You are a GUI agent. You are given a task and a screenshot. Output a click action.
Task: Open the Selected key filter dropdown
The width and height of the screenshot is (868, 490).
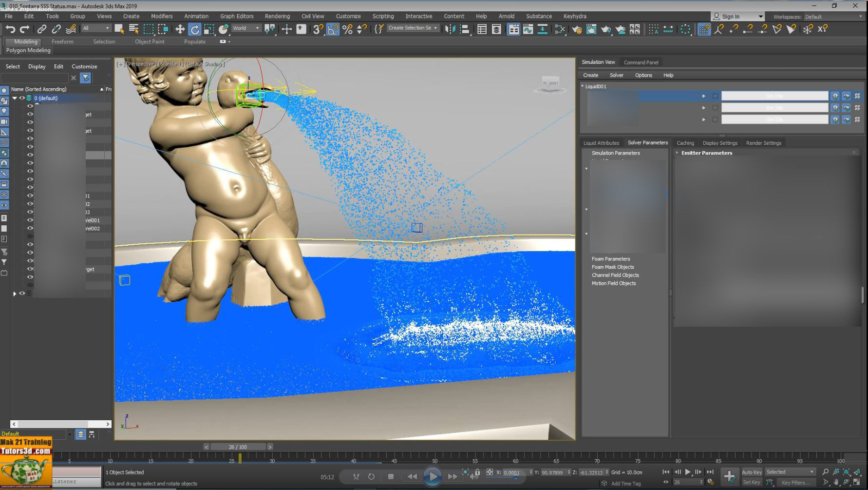click(790, 472)
